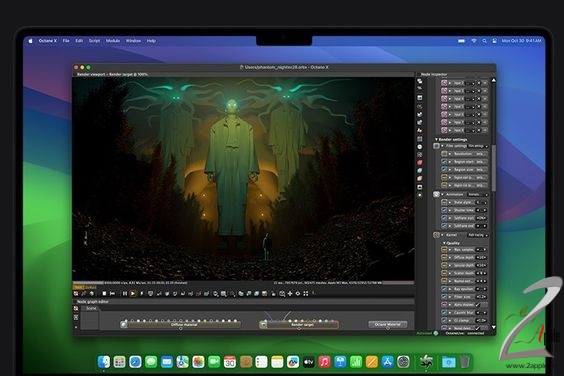Collapse the Animation node

coord(442,194)
